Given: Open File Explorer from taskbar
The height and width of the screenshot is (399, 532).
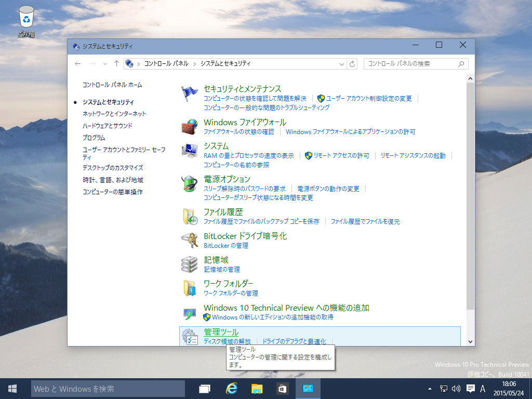Looking at the screenshot, I should [257, 389].
